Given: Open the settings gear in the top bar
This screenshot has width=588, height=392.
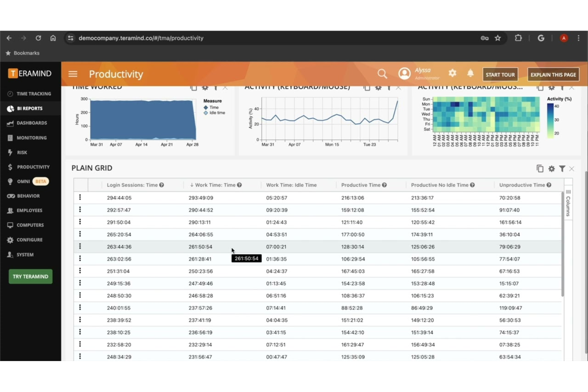Looking at the screenshot, I should click(452, 73).
